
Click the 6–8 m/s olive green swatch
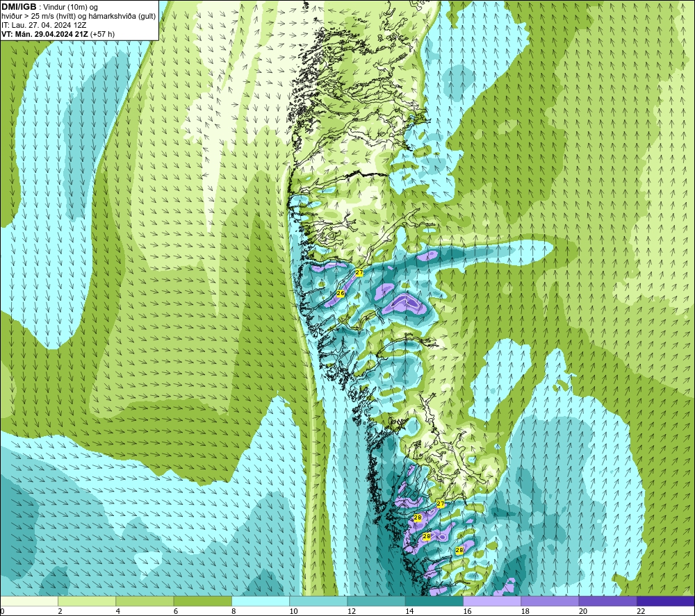pyautogui.click(x=202, y=601)
